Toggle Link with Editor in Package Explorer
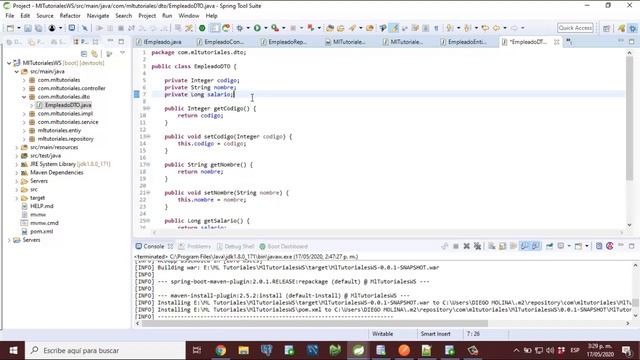The width and height of the screenshot is (640, 360). (x=94, y=54)
